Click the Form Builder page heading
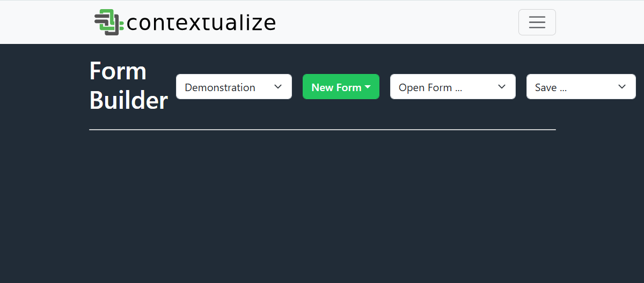The height and width of the screenshot is (283, 644). click(129, 86)
